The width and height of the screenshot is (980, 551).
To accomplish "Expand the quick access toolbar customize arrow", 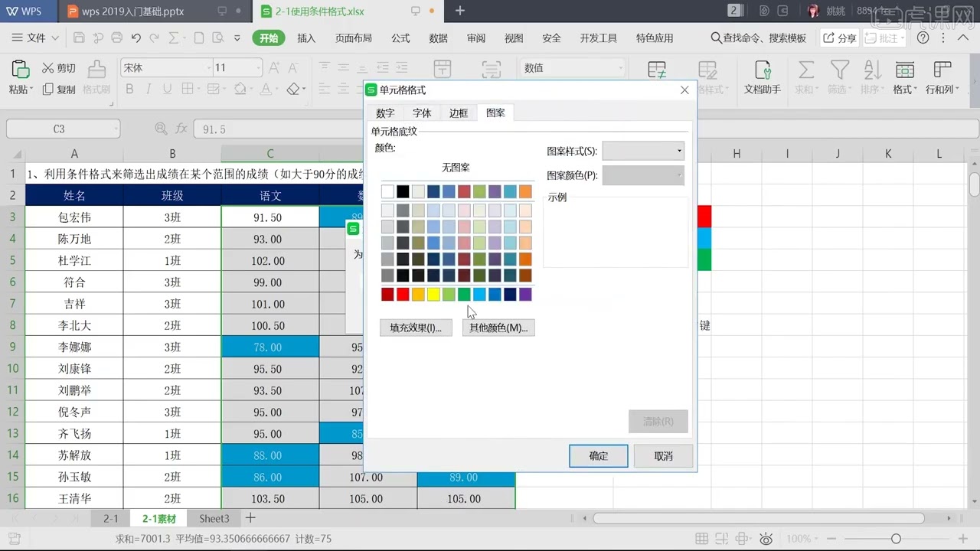I will point(237,37).
